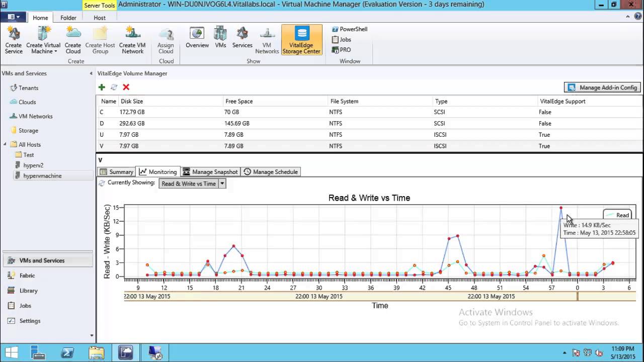The height and width of the screenshot is (362, 644).
Task: Switch to the Folder ribbon tab
Action: click(68, 18)
